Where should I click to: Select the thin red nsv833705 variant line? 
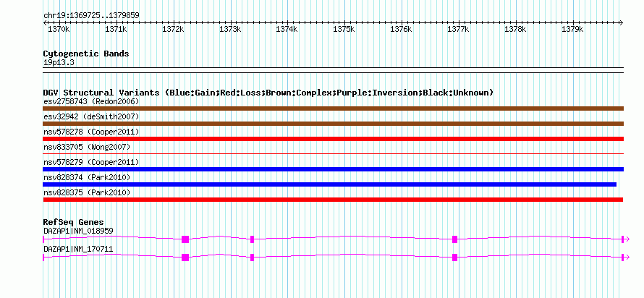(333, 154)
